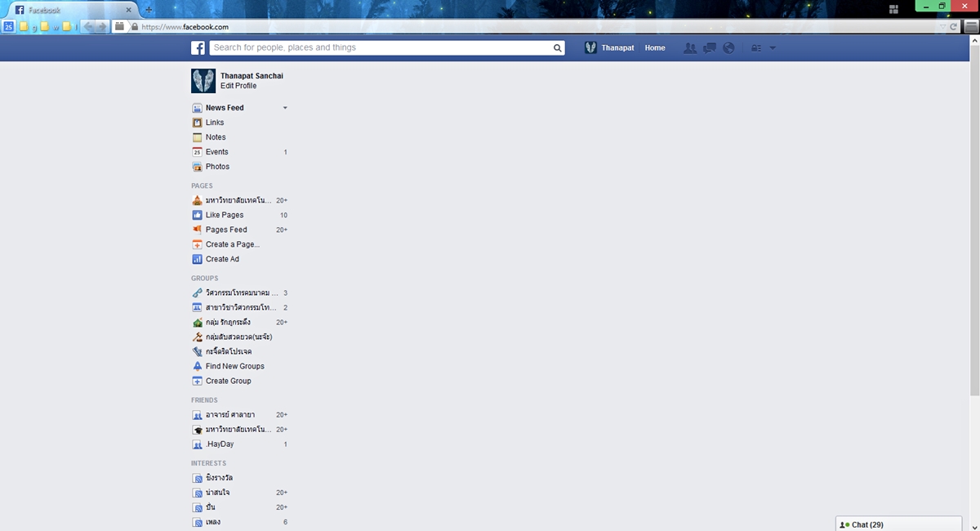Click the Create Group icon
The image size is (980, 531).
pos(197,381)
